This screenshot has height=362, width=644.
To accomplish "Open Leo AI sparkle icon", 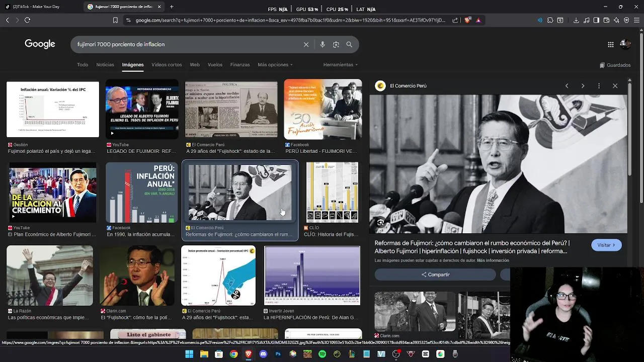I will pyautogui.click(x=616, y=20).
